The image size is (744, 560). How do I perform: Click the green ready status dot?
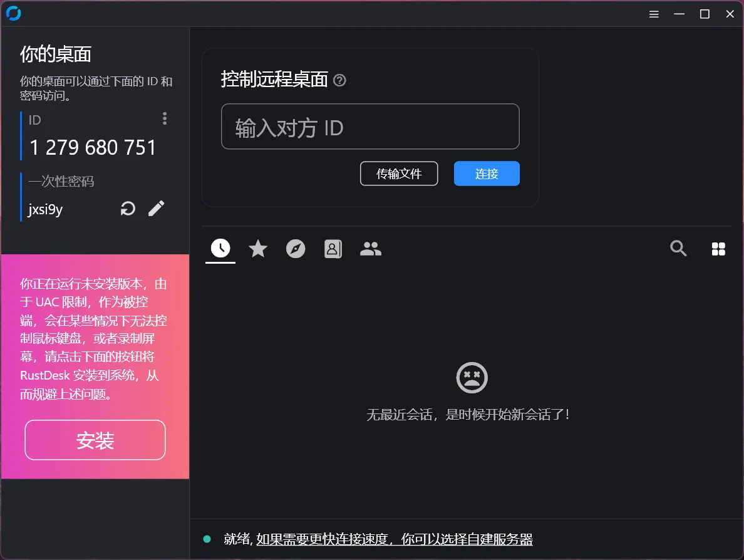coord(207,539)
